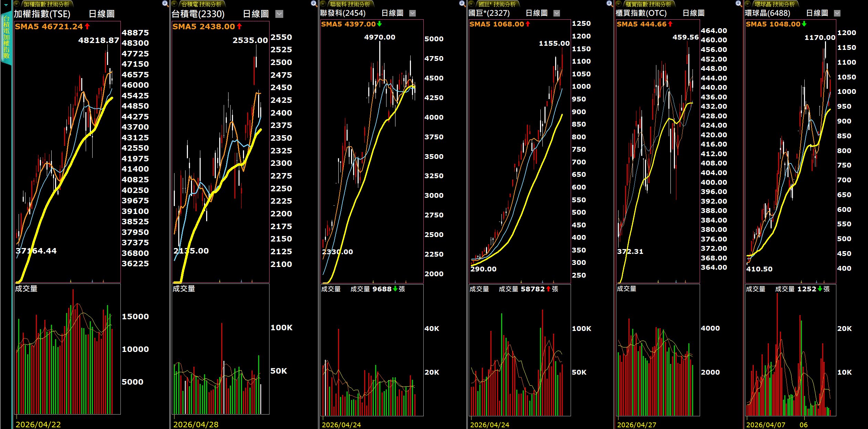Open the round menu button beside 國巨* 技術分析 tab
Image resolution: width=868 pixels, height=429 pixels.
(471, 4)
